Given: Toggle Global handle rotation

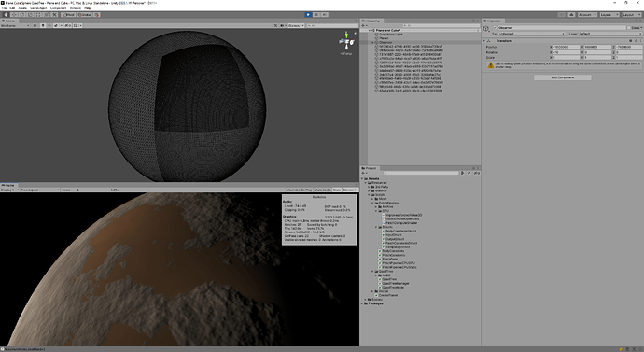Looking at the screenshot, I should [x=85, y=15].
